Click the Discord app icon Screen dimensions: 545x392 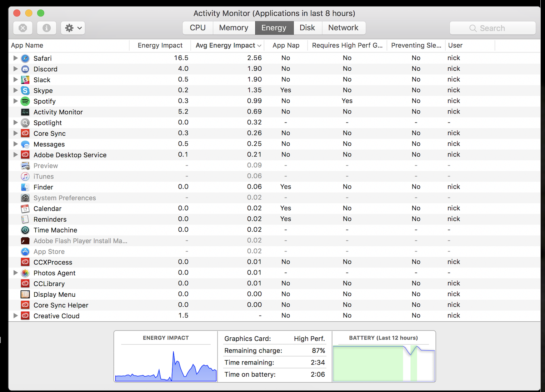coord(25,69)
